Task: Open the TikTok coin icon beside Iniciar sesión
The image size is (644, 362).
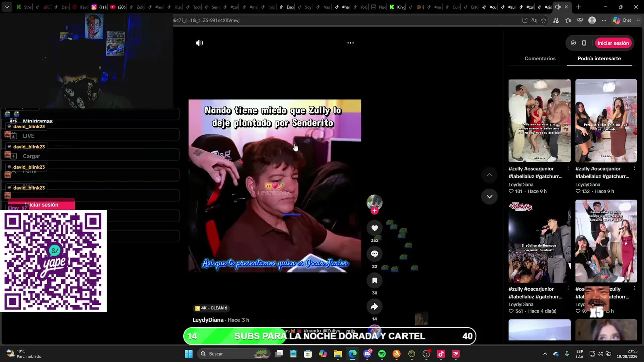Action: 573,43
